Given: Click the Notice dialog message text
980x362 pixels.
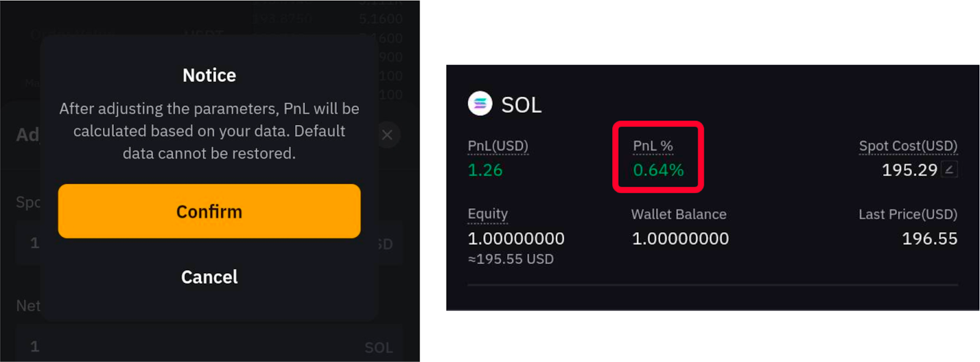Looking at the screenshot, I should (x=209, y=131).
